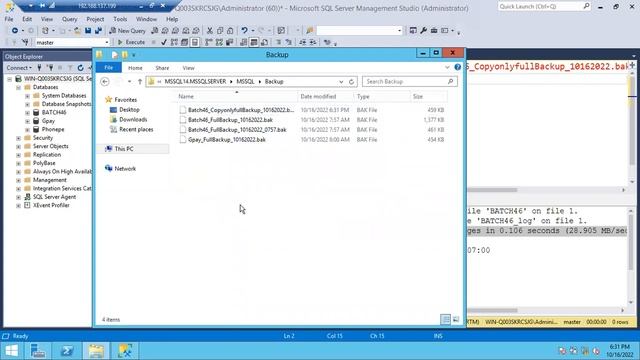The width and height of the screenshot is (640, 360).
Task: Click the Search Backup field
Action: [x=409, y=82]
